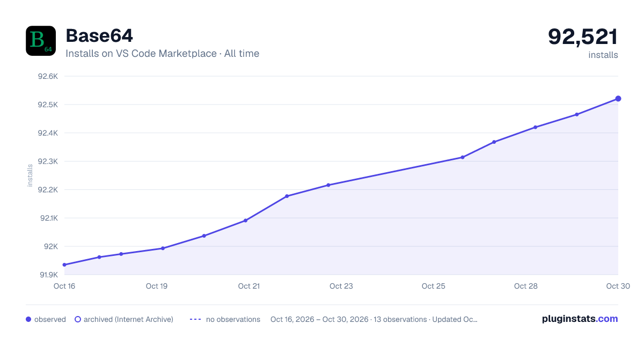Click the 92.5K y-axis label
The height and width of the screenshot is (338, 644).
coord(47,105)
